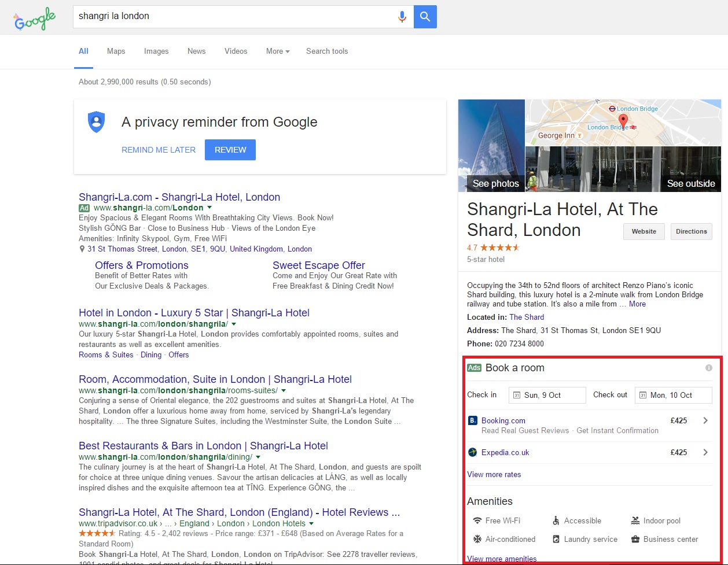Activate voice search microphone icon
Screen dimensions: 728x565
tap(402, 17)
